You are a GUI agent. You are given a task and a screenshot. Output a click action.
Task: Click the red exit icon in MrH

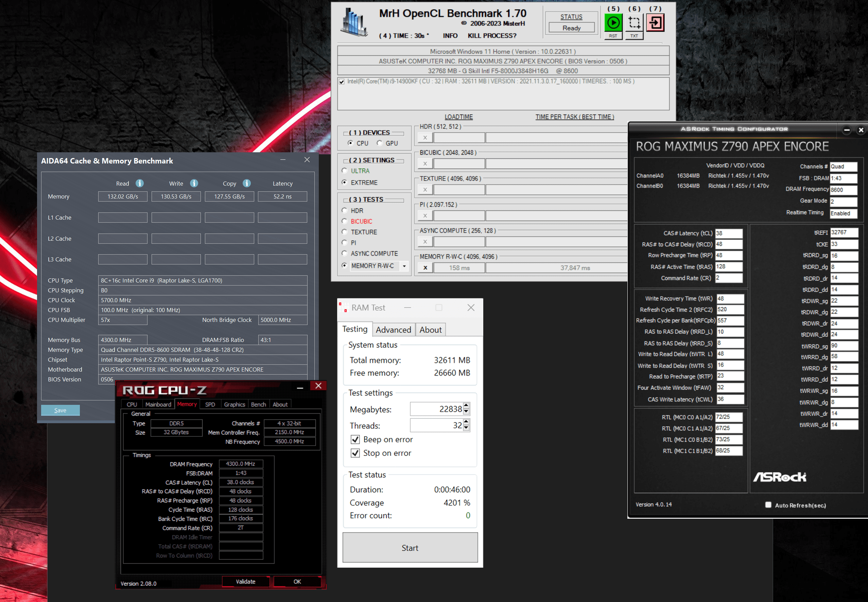click(x=655, y=23)
